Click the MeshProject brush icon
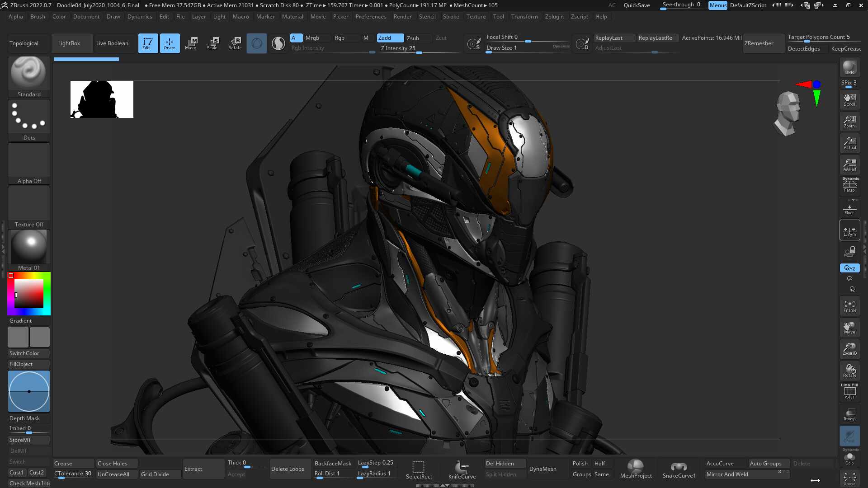 [x=636, y=469]
